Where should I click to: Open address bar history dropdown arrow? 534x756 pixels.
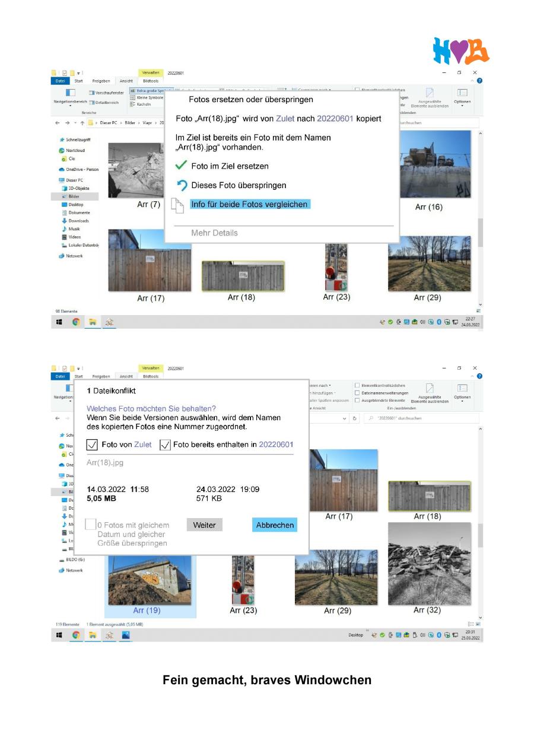coord(345,418)
